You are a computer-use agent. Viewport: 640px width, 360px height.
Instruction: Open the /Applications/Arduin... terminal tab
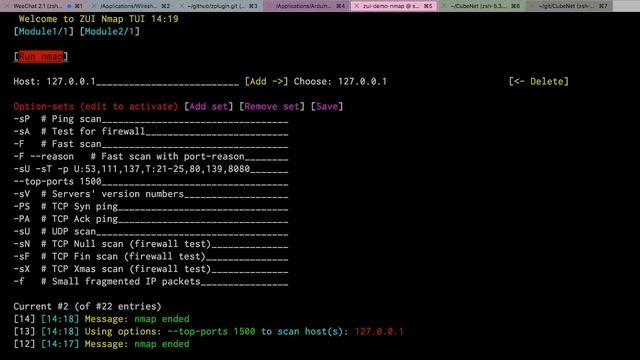click(x=307, y=6)
